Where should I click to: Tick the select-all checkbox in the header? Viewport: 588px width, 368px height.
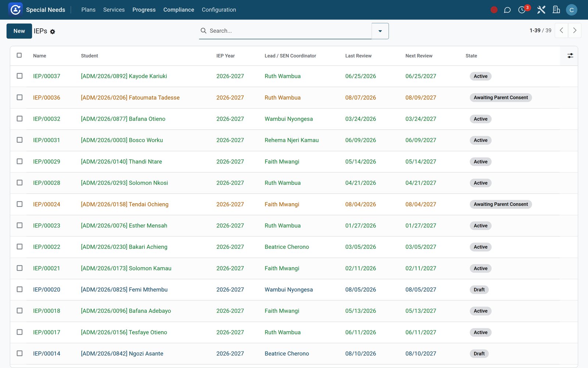19,55
